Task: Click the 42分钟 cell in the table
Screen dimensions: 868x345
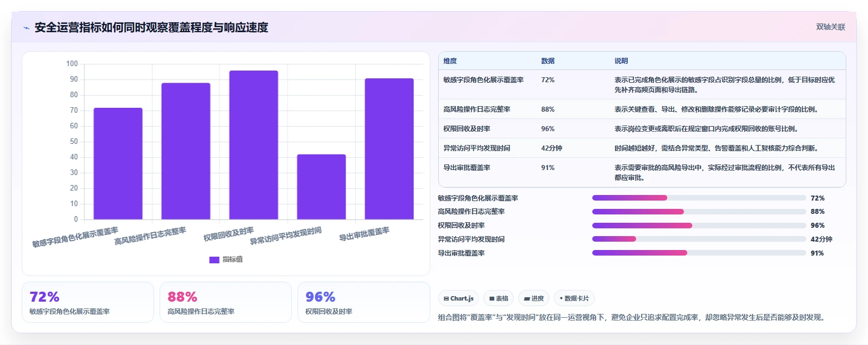Action: tap(552, 148)
